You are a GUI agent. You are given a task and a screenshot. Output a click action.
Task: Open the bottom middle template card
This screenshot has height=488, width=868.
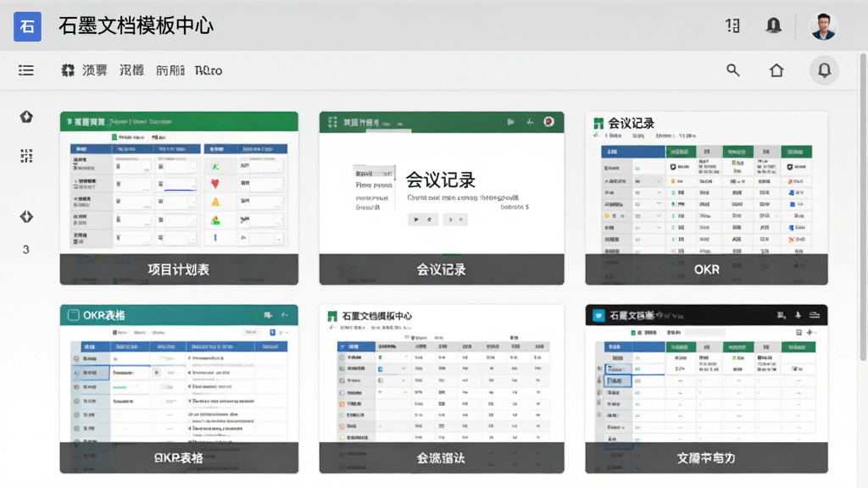click(x=442, y=389)
